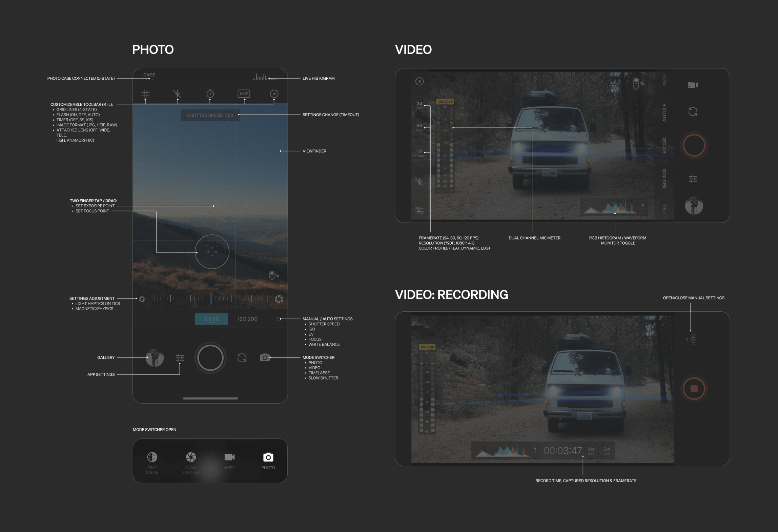Open the gallery thumbnail in Photo screen
The image size is (778, 532).
click(x=155, y=357)
